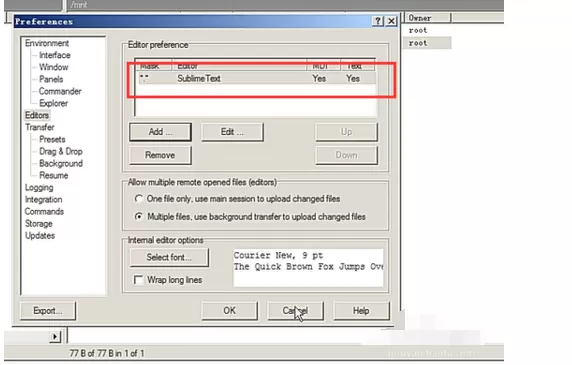Viewport: 572px width, 365px height.
Task: Enable Wrap long lines checkbox
Action: click(138, 280)
